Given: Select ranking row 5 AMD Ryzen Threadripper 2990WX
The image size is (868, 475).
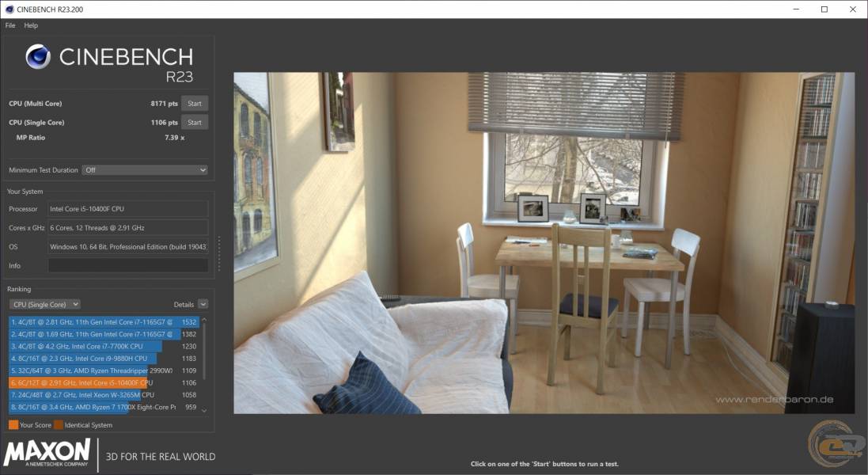Looking at the screenshot, I should [x=104, y=370].
